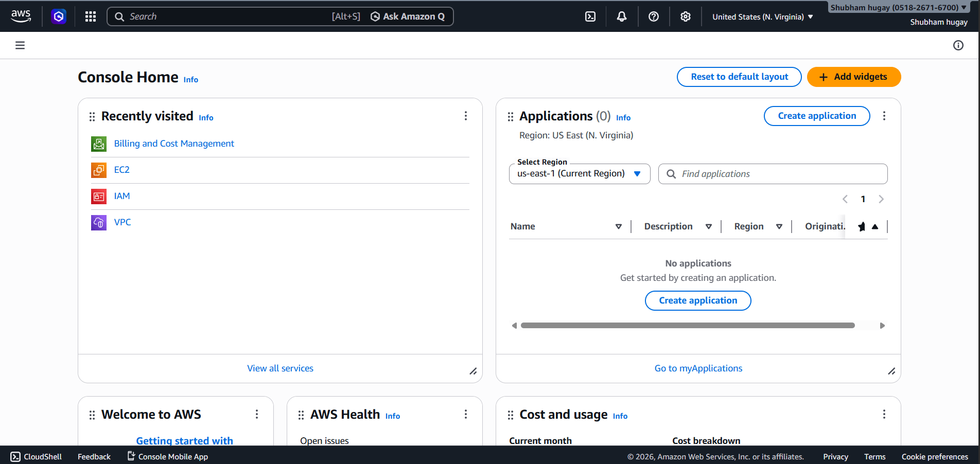980x464 pixels.
Task: Open Cost and usage Info link
Action: click(x=620, y=416)
